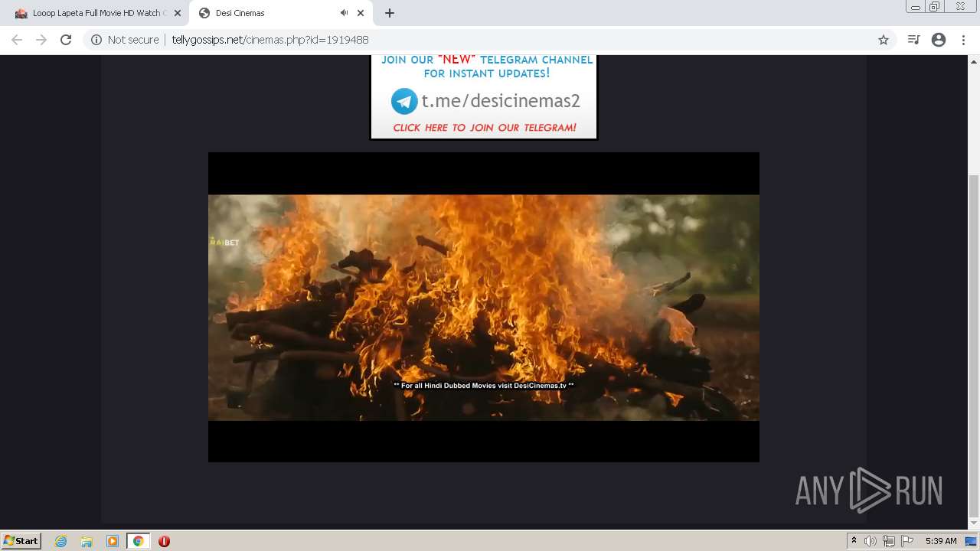Screen dimensions: 980x551
Task: Select the Desi Cinemas tab
Action: [x=280, y=13]
